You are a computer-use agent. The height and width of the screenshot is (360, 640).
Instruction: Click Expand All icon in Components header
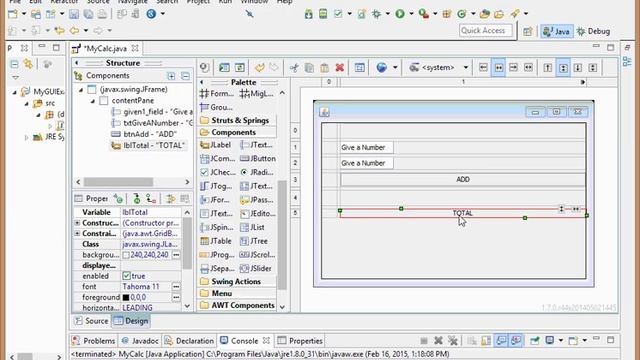tap(171, 76)
